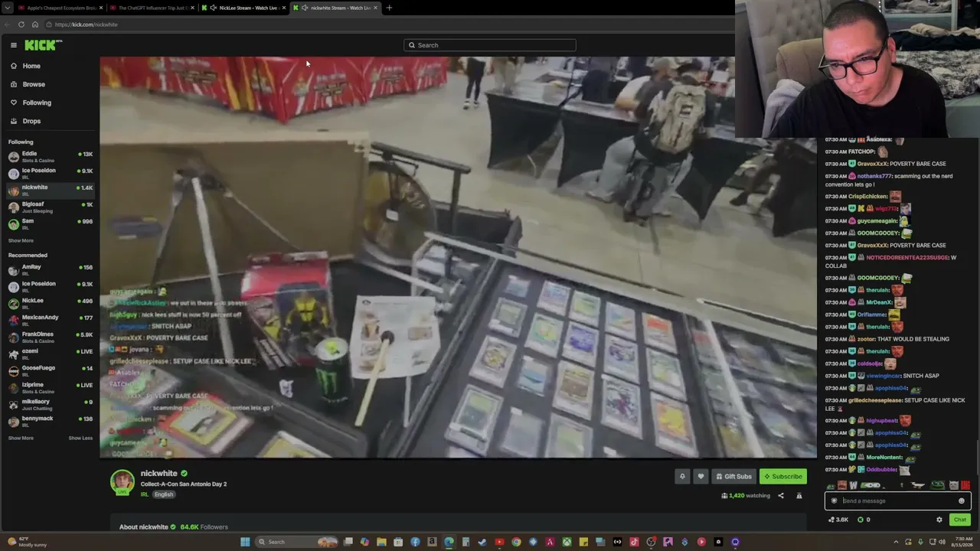
Task: Toggle stream notifications bell
Action: (x=682, y=477)
